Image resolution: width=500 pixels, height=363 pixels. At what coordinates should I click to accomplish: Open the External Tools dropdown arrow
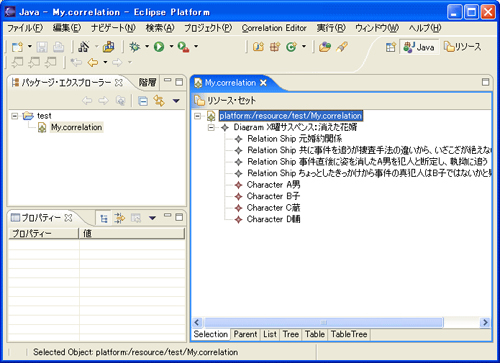pos(196,46)
